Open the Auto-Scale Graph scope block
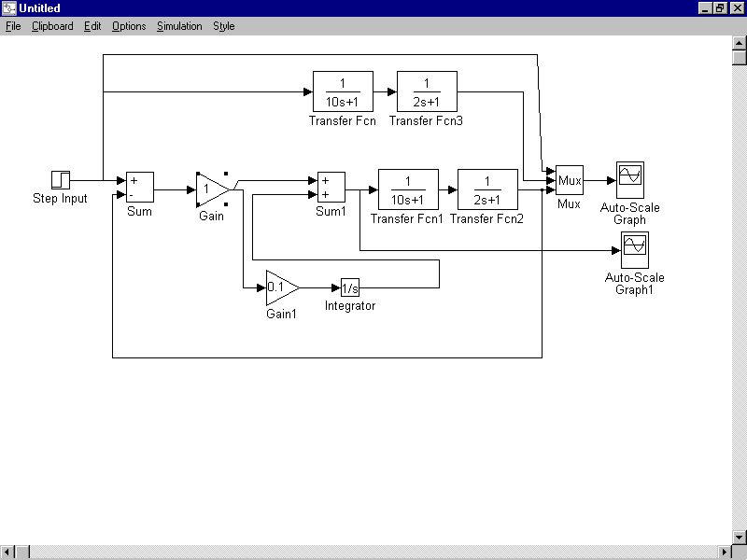Screen dimensions: 747x560 tap(630, 175)
